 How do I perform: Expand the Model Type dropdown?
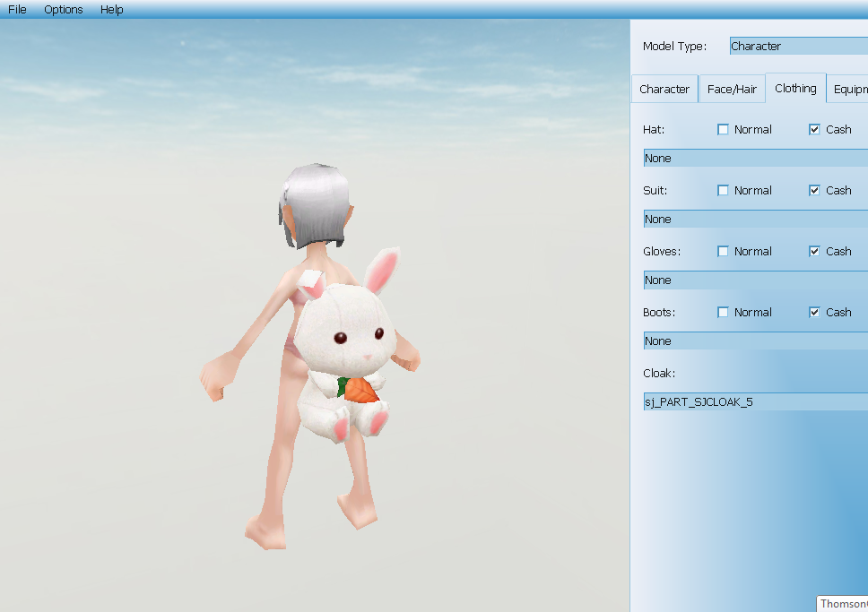tap(798, 47)
